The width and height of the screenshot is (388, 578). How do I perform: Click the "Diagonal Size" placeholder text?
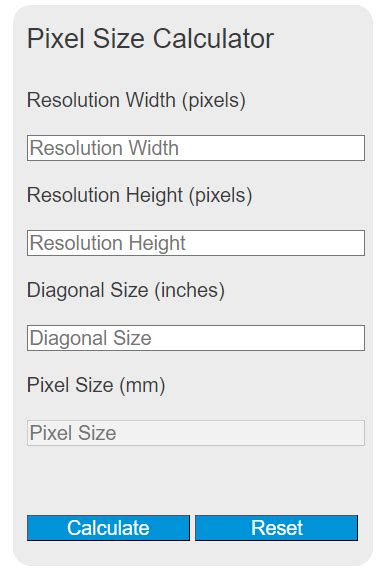click(91, 338)
